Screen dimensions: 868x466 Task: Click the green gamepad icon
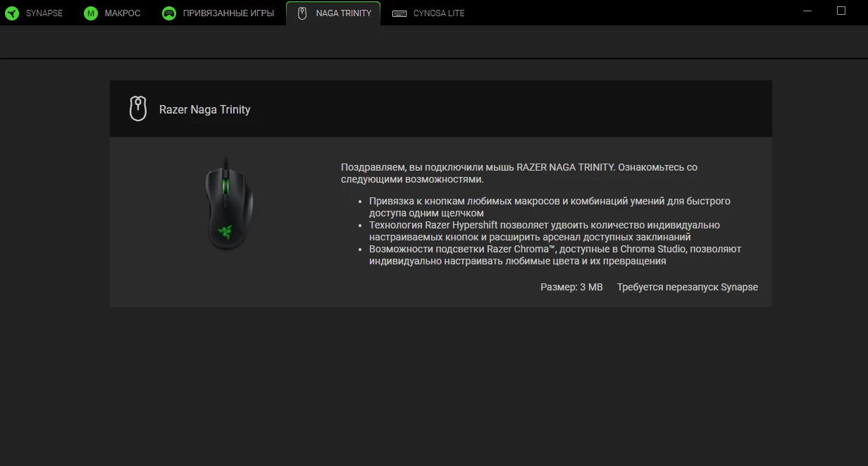[x=168, y=13]
